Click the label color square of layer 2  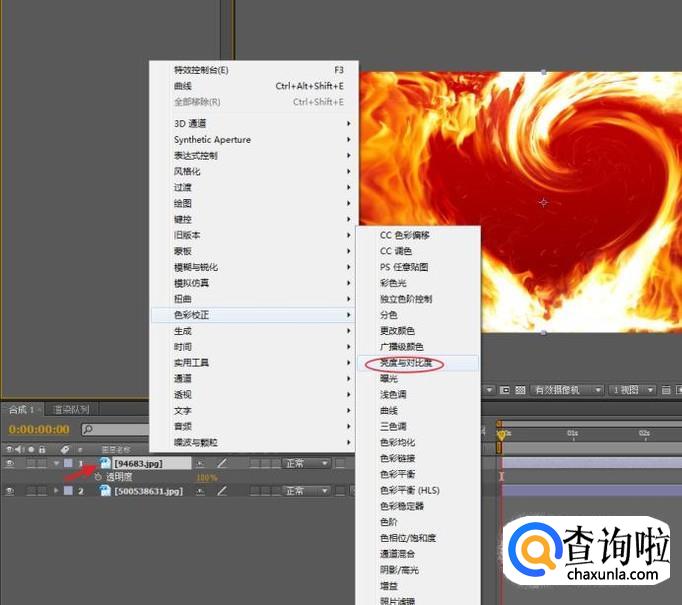click(67, 491)
